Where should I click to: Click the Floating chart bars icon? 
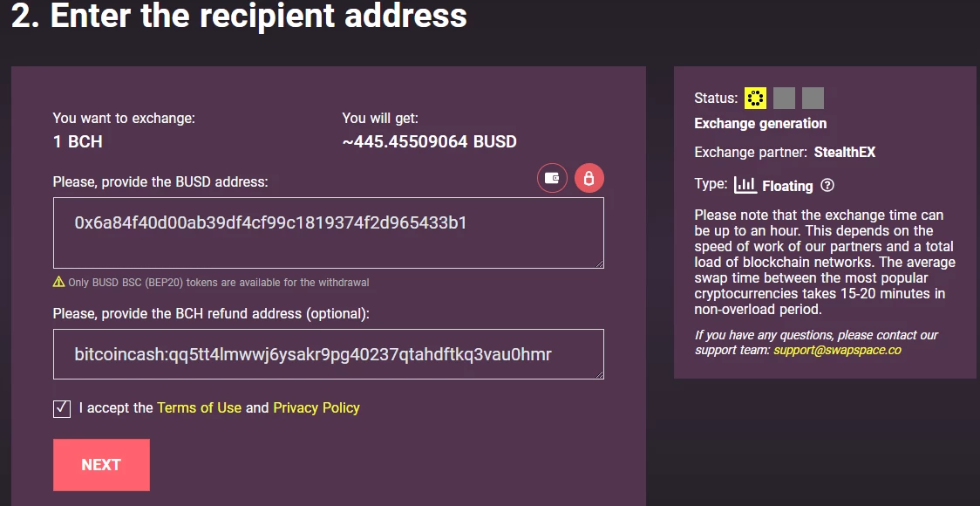tap(745, 184)
